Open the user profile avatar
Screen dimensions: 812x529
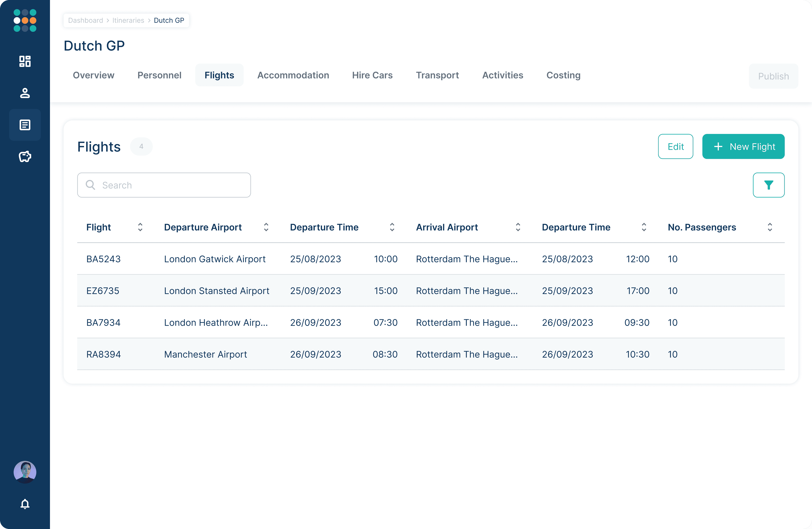[x=25, y=472]
